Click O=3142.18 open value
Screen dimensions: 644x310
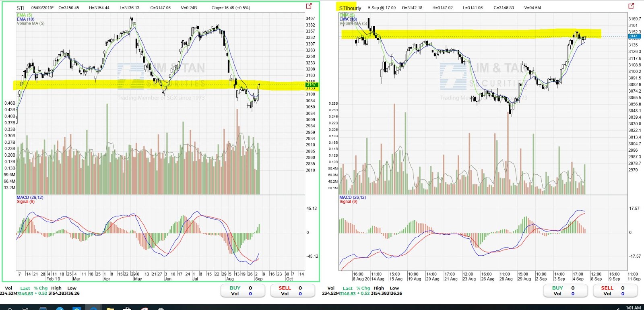pos(412,8)
